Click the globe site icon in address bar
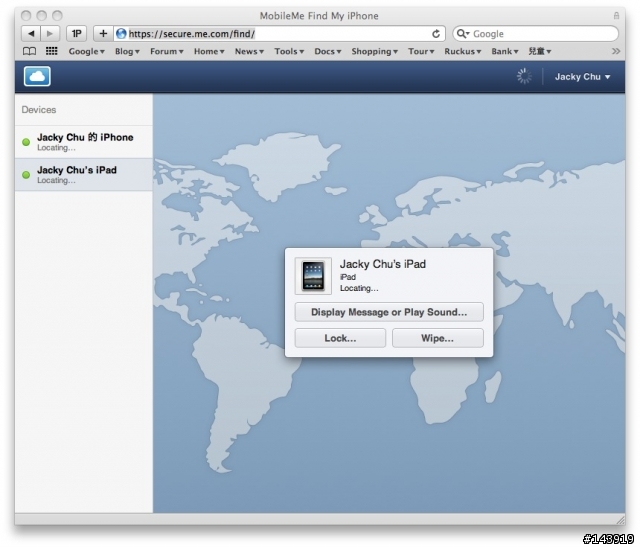This screenshot has width=640, height=547. 121,34
